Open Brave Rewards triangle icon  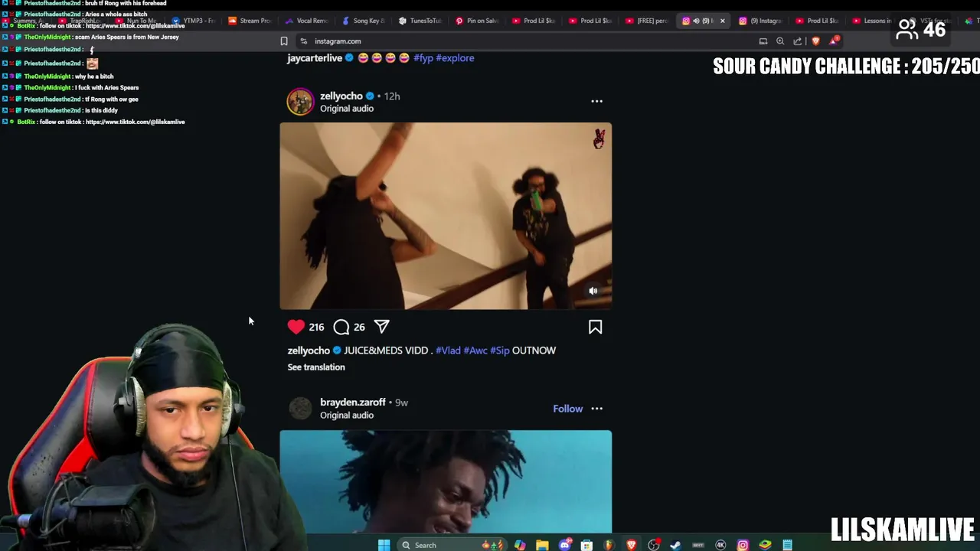[x=834, y=41]
